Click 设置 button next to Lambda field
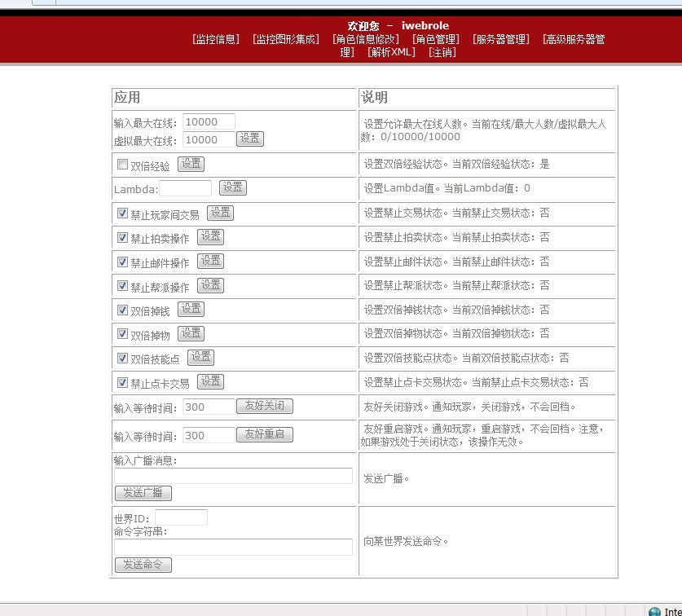This screenshot has width=682, height=616. tap(232, 187)
